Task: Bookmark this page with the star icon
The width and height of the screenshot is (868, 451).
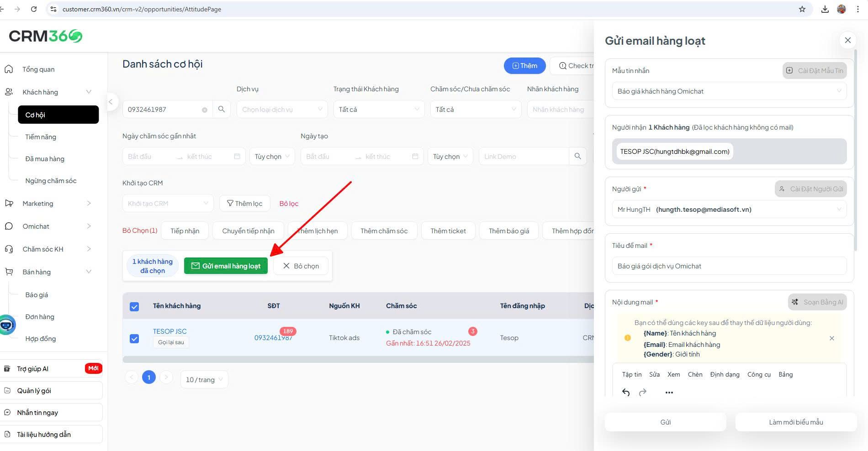Action: (802, 9)
